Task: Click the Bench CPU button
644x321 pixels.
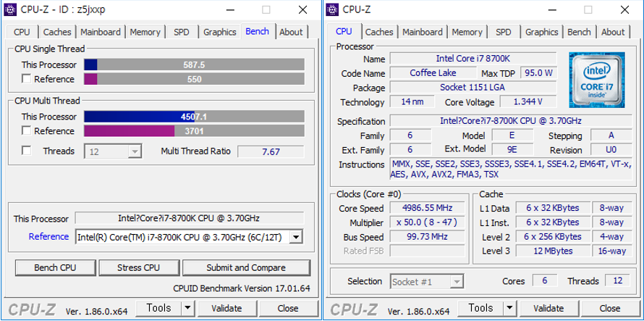Action: pos(55,268)
